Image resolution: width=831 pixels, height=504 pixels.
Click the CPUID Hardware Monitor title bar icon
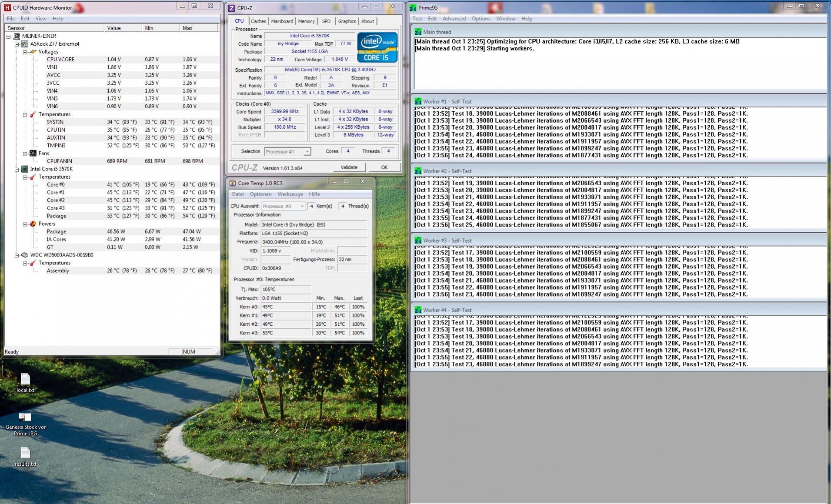pyautogui.click(x=7, y=7)
